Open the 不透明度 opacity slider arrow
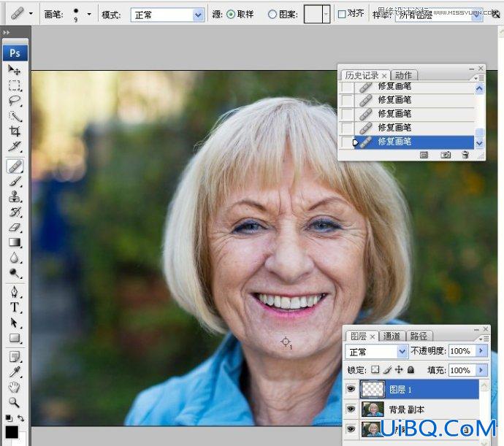 (481, 351)
